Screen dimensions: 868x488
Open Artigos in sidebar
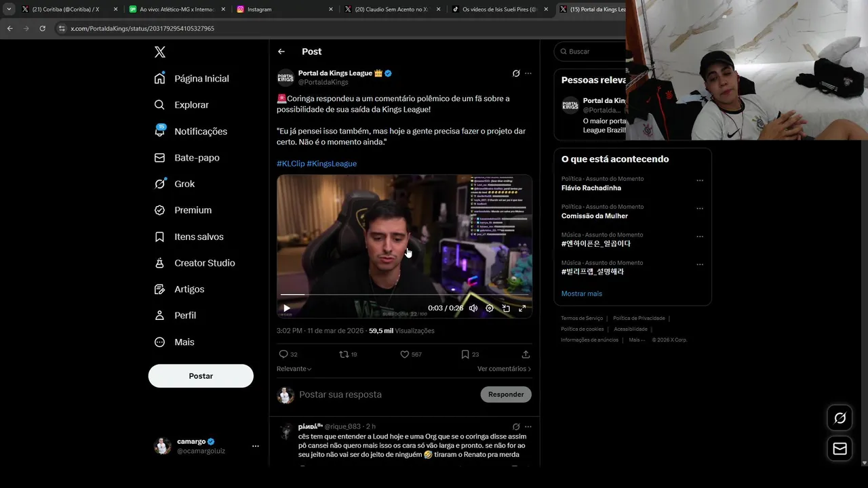click(x=179, y=289)
